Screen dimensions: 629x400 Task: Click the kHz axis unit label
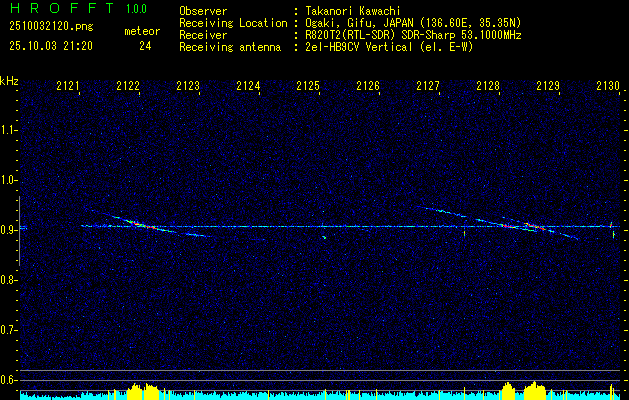[x=9, y=81]
